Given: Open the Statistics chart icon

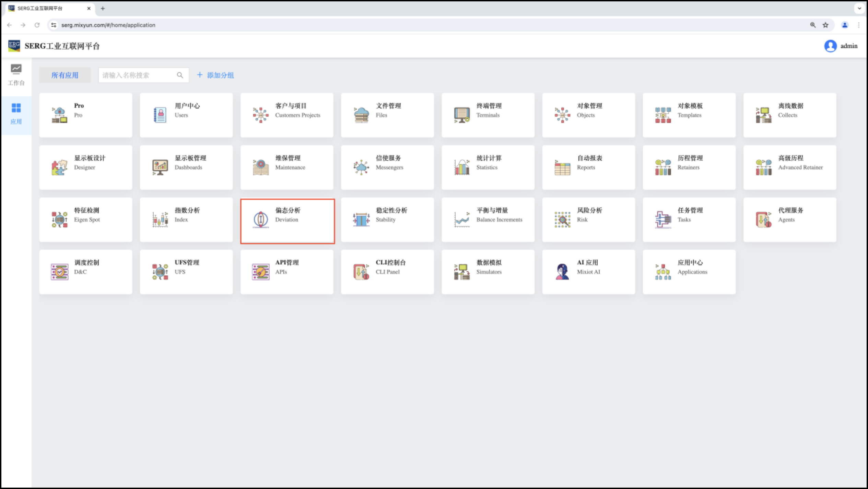Looking at the screenshot, I should pyautogui.click(x=461, y=168).
